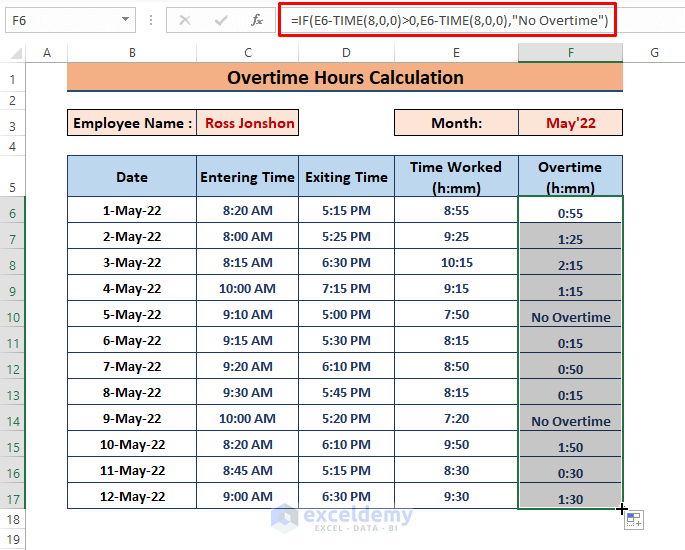Click the formula bar resize dots handle
Viewport: 685px width, 550px height.
(x=151, y=20)
